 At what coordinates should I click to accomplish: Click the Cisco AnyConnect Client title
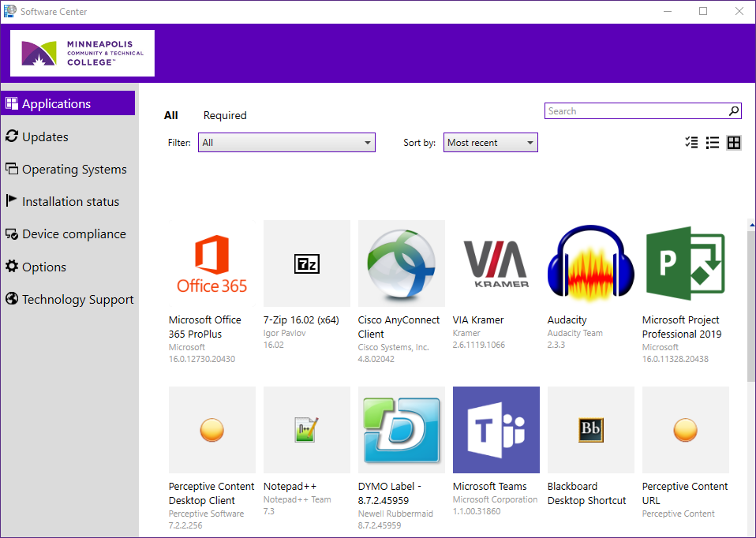pyautogui.click(x=399, y=327)
